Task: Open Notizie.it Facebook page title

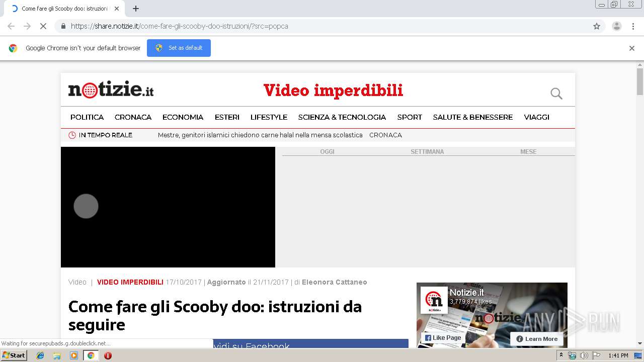Action: click(467, 293)
